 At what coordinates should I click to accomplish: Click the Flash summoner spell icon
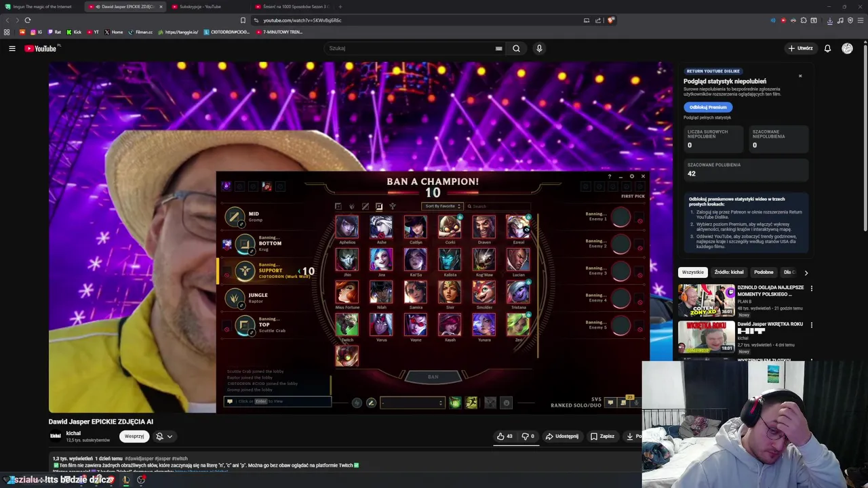471,403
